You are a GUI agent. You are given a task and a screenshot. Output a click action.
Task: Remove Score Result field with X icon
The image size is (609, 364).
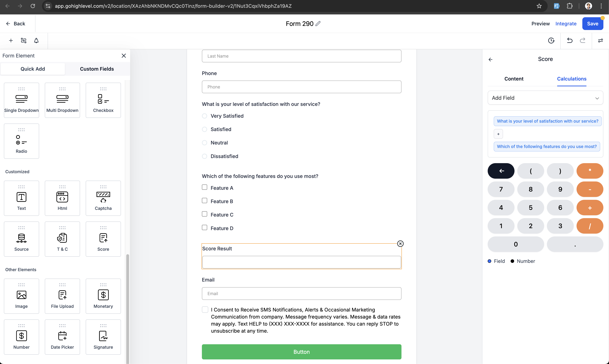pyautogui.click(x=400, y=243)
